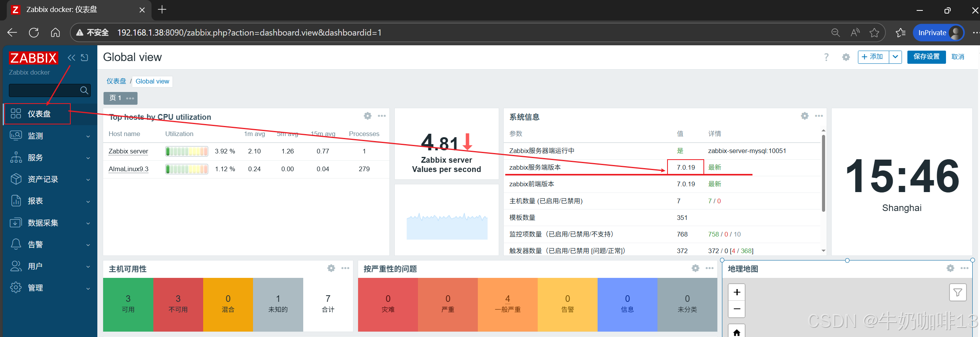Click the red 不可用 unavailable tile

pyautogui.click(x=178, y=305)
